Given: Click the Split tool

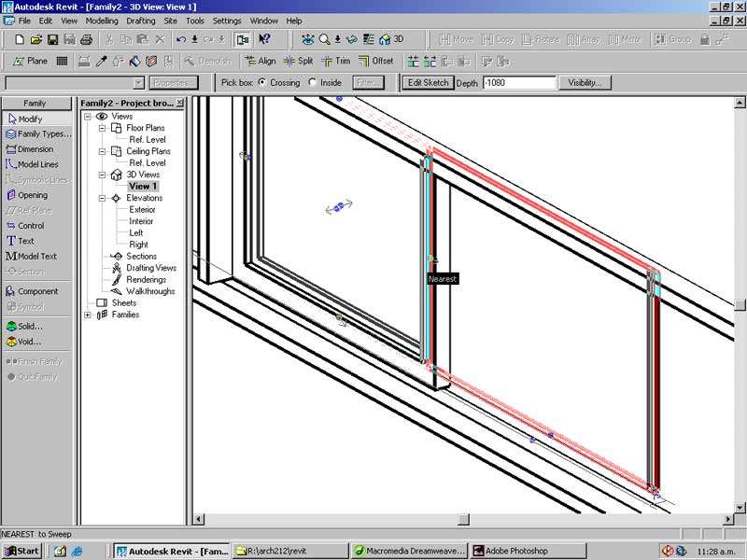Looking at the screenshot, I should [x=298, y=61].
